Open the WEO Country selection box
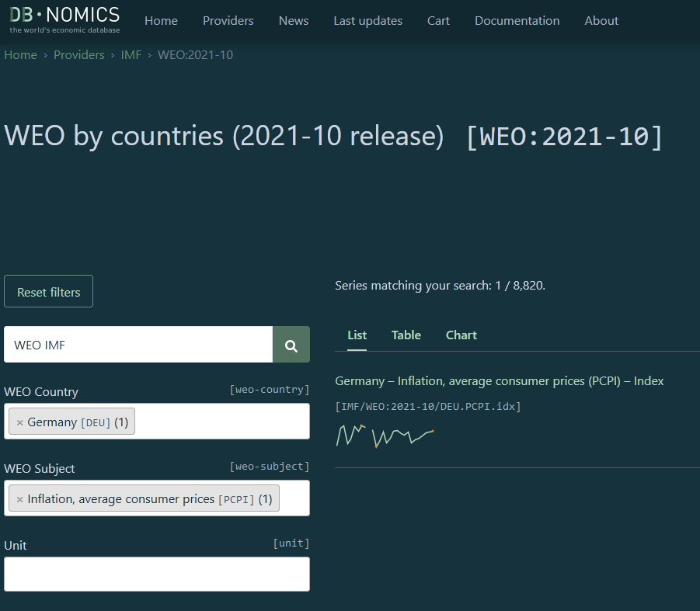Image resolution: width=700 pixels, height=611 pixels. (x=157, y=421)
